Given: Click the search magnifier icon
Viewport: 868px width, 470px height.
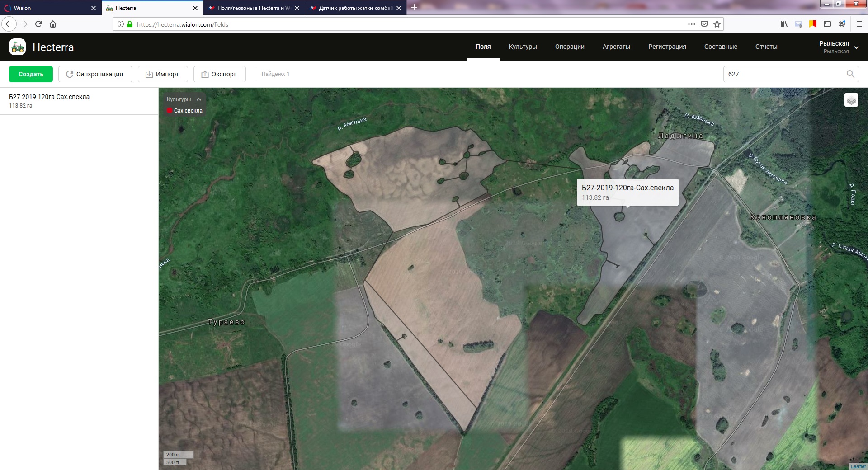Looking at the screenshot, I should coord(850,74).
